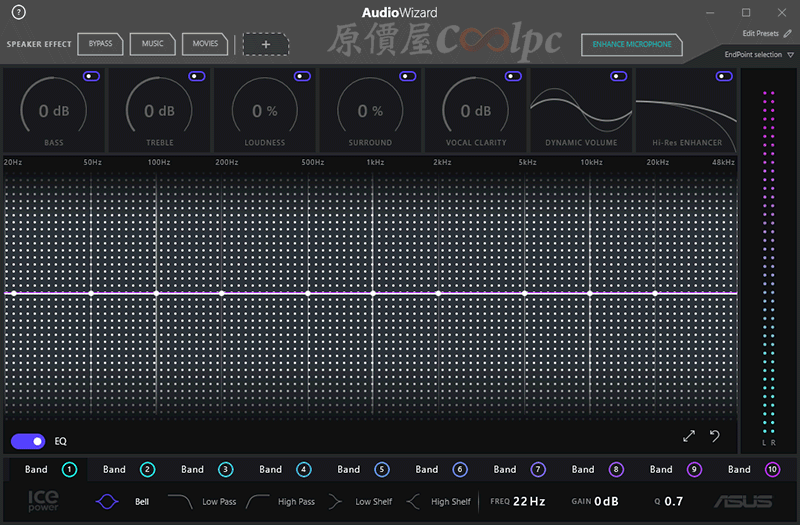This screenshot has width=800, height=525.
Task: Reset EQ with the undo arrow icon
Action: pyautogui.click(x=715, y=436)
